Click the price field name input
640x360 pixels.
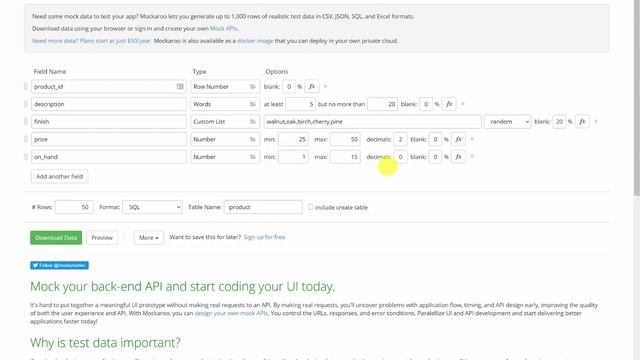tap(109, 139)
